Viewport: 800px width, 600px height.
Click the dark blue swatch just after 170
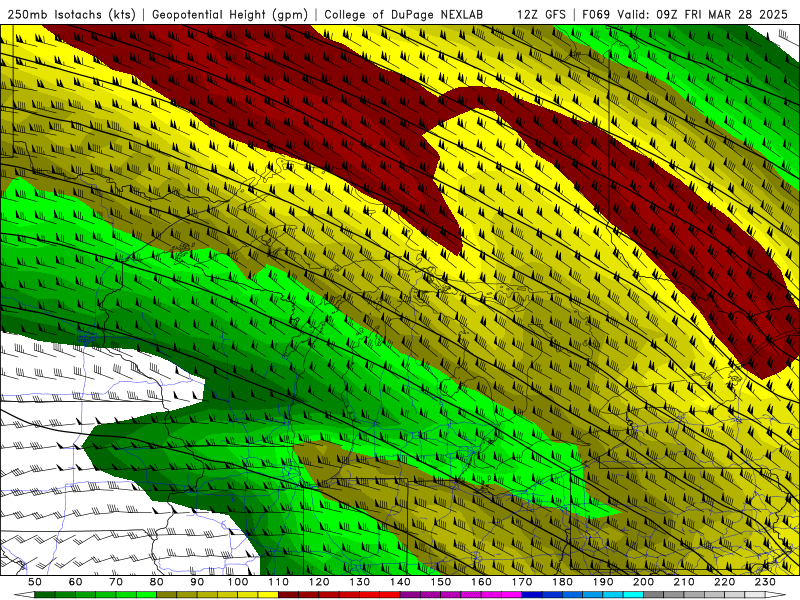coord(532,595)
